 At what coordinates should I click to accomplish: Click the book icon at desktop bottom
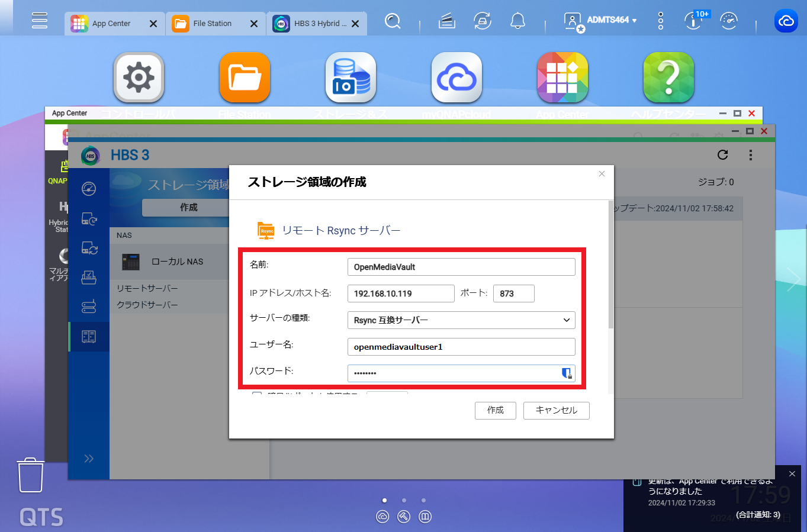425,517
